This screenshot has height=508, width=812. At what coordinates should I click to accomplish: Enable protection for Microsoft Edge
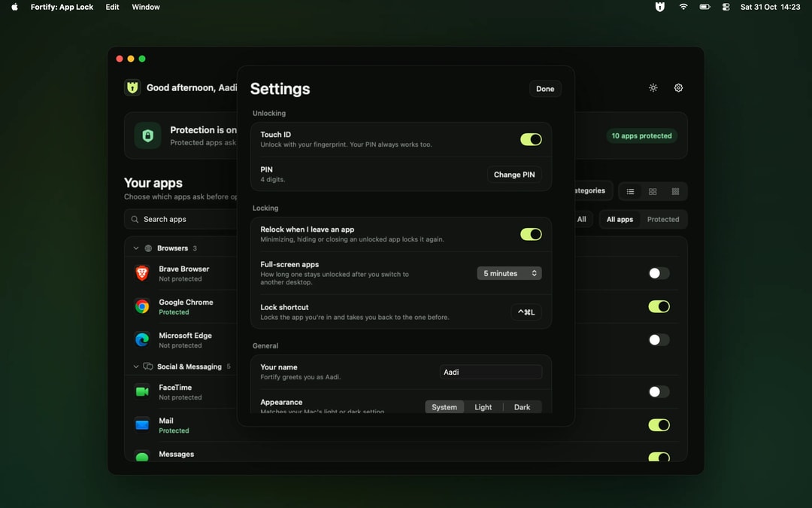[x=659, y=339]
